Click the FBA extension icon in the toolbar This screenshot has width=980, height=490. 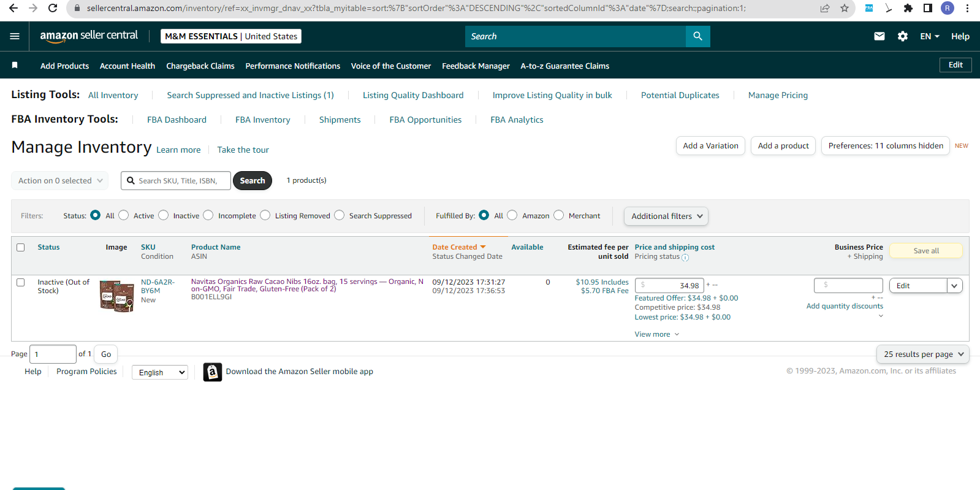[x=869, y=8]
